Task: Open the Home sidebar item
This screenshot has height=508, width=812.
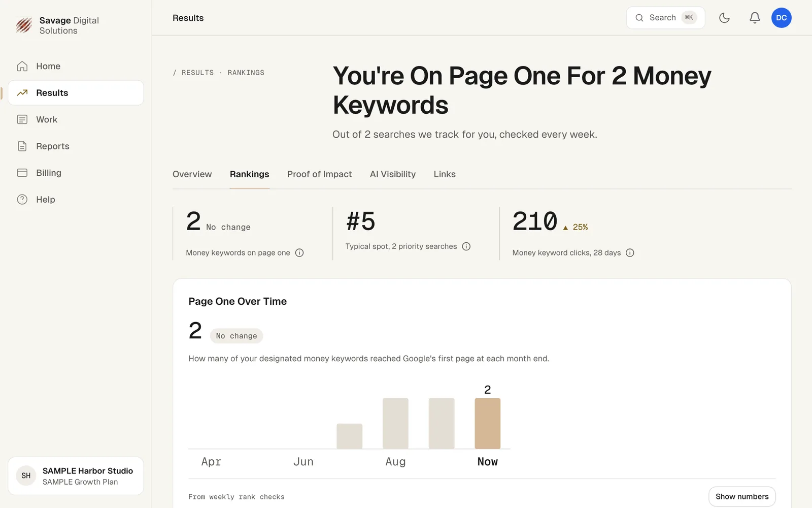Action: click(76, 66)
